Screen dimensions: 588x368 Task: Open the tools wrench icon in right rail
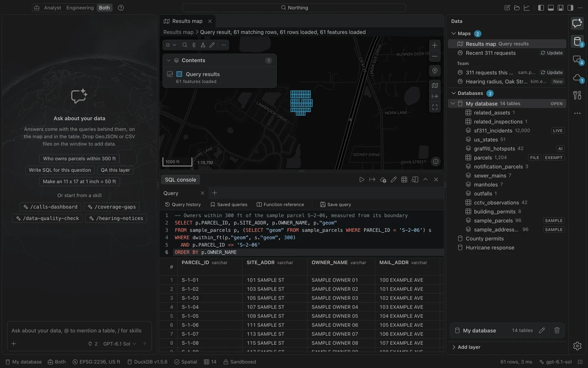577,95
